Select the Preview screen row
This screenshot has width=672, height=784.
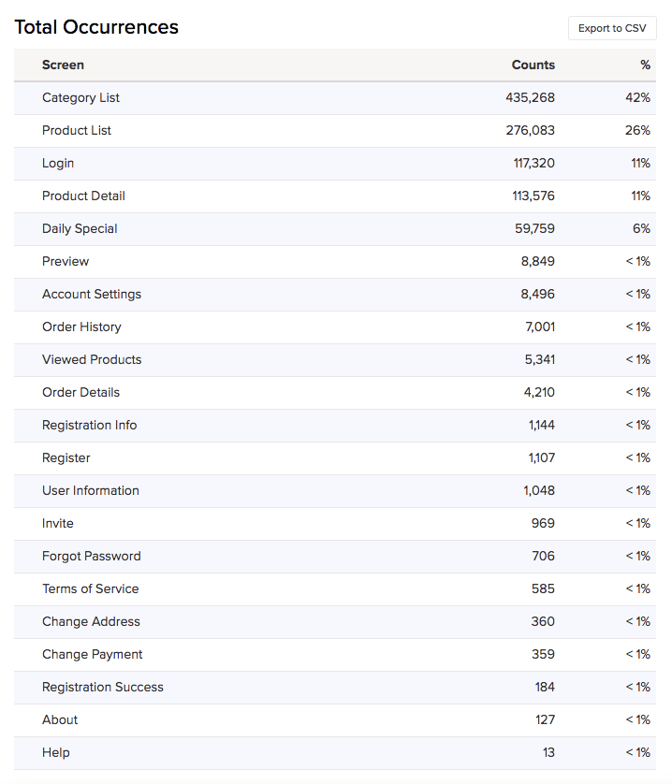(66, 261)
